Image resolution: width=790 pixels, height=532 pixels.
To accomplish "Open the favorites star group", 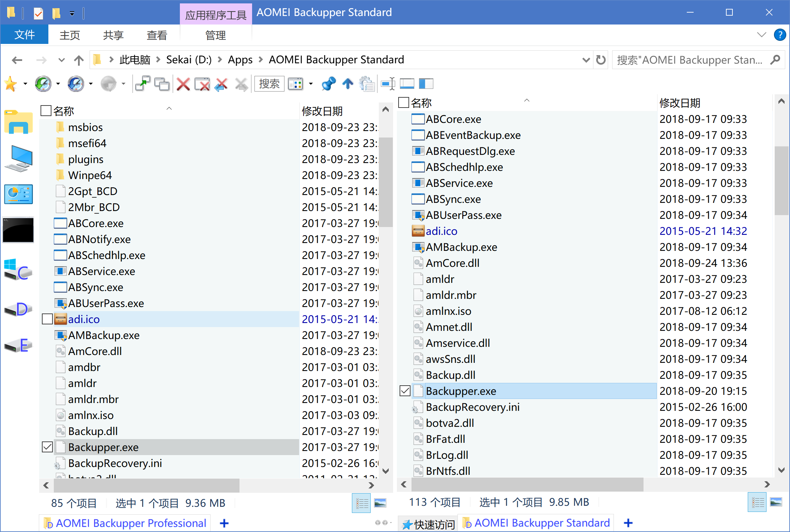I will (11, 84).
